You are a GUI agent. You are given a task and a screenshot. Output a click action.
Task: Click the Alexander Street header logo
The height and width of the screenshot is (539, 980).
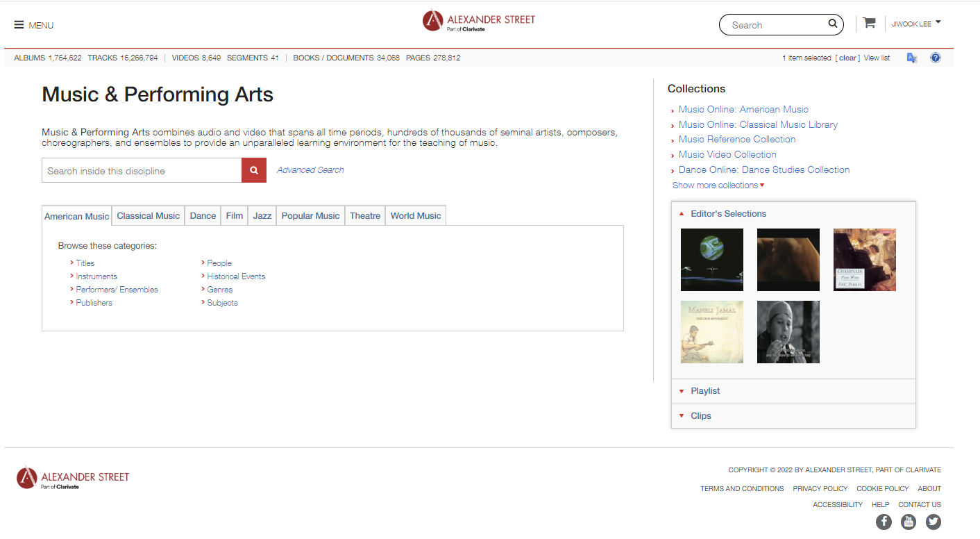(479, 20)
